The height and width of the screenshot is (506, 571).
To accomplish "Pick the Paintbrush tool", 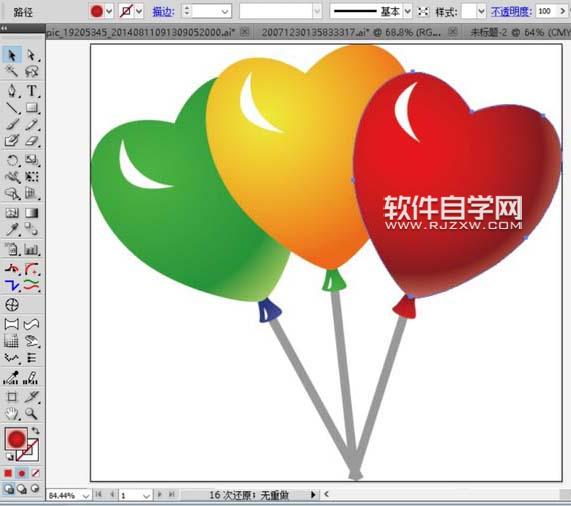I will coord(12,124).
